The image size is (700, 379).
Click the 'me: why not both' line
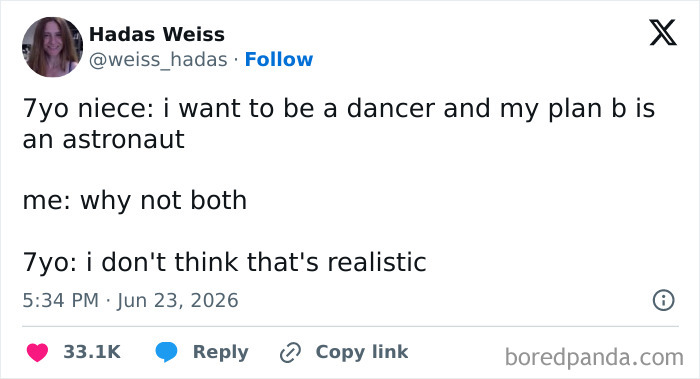click(x=135, y=200)
